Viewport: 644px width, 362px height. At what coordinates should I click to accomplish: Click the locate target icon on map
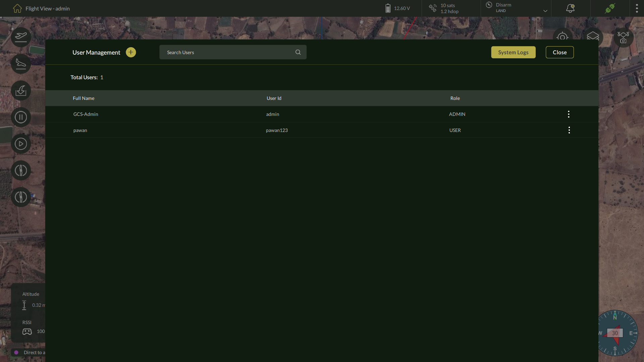point(562,37)
